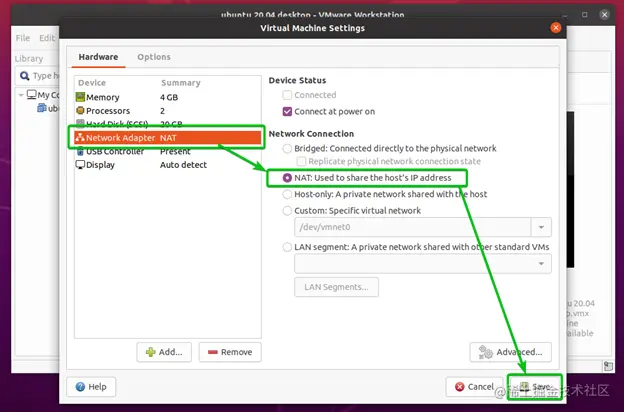Click the LAN Segments... button
This screenshot has width=624, height=412.
336,287
